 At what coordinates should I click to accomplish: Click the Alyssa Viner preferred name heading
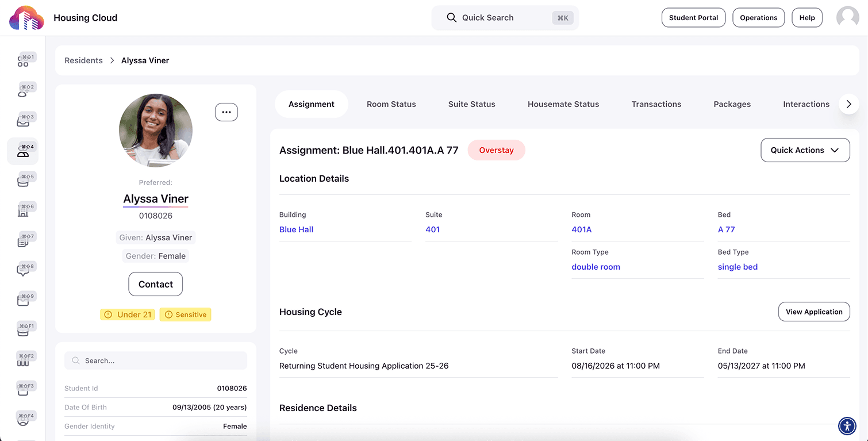point(156,199)
